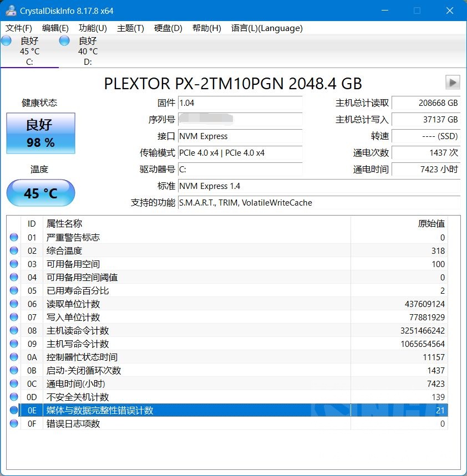This screenshot has height=476, width=467.
Task: Click the status LED next to 错误日志项数
Action: coord(14,423)
